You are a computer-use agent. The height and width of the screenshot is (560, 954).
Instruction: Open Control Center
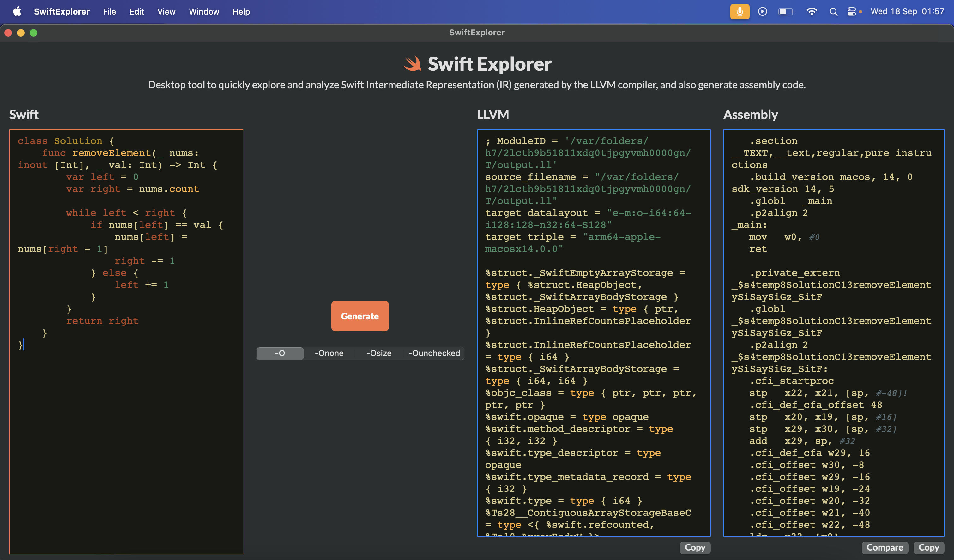click(851, 12)
